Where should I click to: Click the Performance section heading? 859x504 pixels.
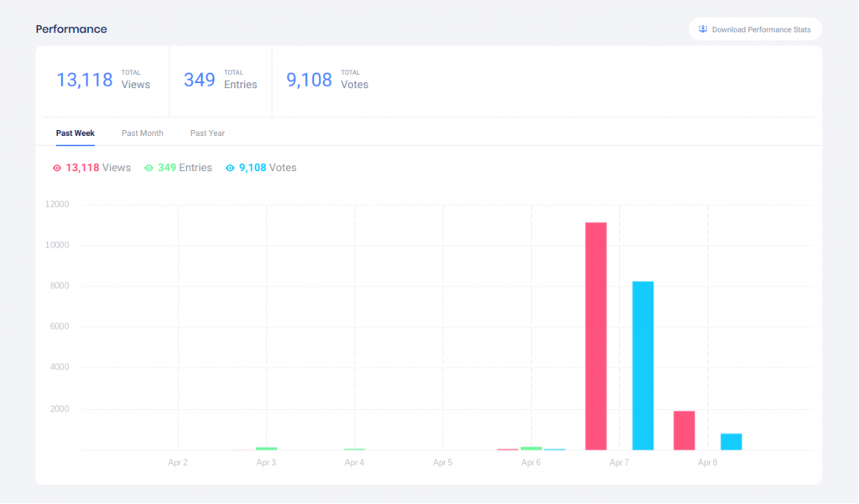click(71, 29)
